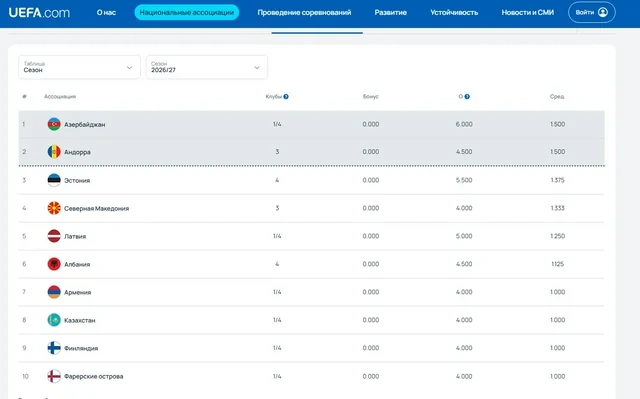The width and height of the screenshot is (640, 399).
Task: Click the Albania flag icon
Action: click(x=54, y=264)
